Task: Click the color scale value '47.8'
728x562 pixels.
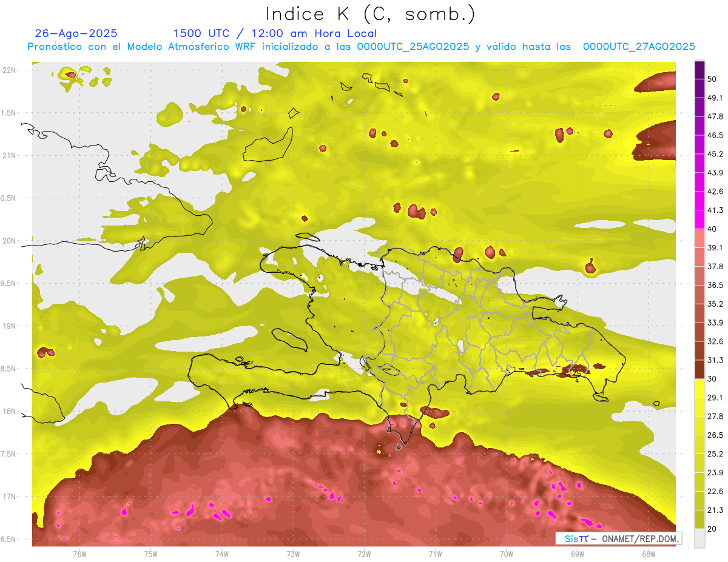Action: [x=715, y=116]
